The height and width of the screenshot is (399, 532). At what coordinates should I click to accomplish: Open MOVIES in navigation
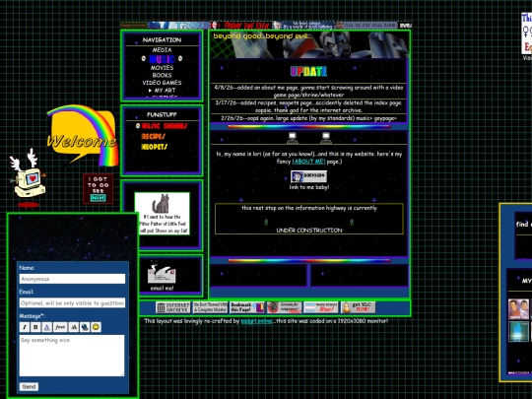pyautogui.click(x=162, y=68)
